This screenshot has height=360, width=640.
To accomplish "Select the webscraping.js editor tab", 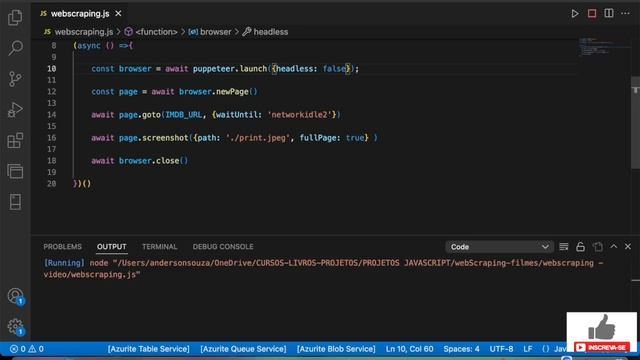I will [x=80, y=13].
